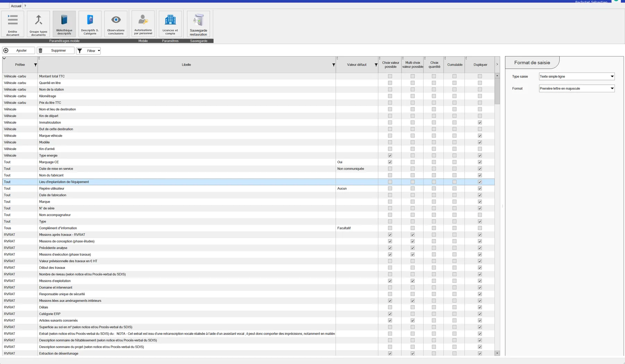Click the right arrow after Dupliquer column
The image size is (625, 364).
click(497, 65)
